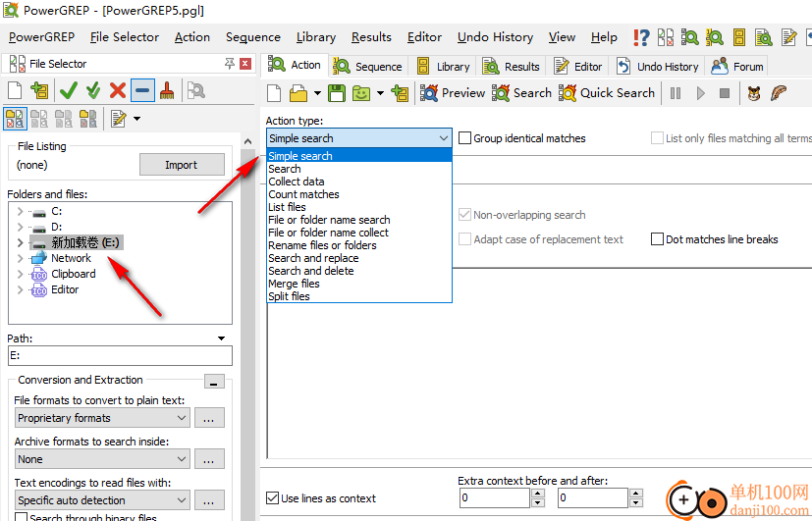The width and height of the screenshot is (812, 521).
Task: Open the Specific auto detection encoding dropdown
Action: 102,500
